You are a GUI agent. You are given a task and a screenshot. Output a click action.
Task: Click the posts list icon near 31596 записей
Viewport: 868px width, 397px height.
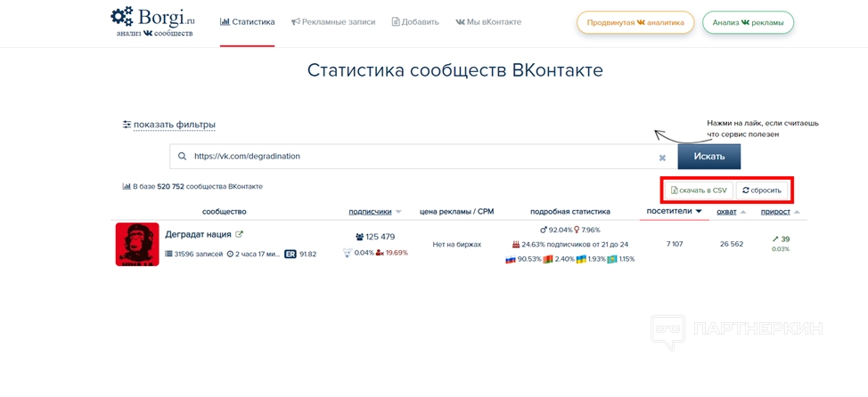point(168,254)
